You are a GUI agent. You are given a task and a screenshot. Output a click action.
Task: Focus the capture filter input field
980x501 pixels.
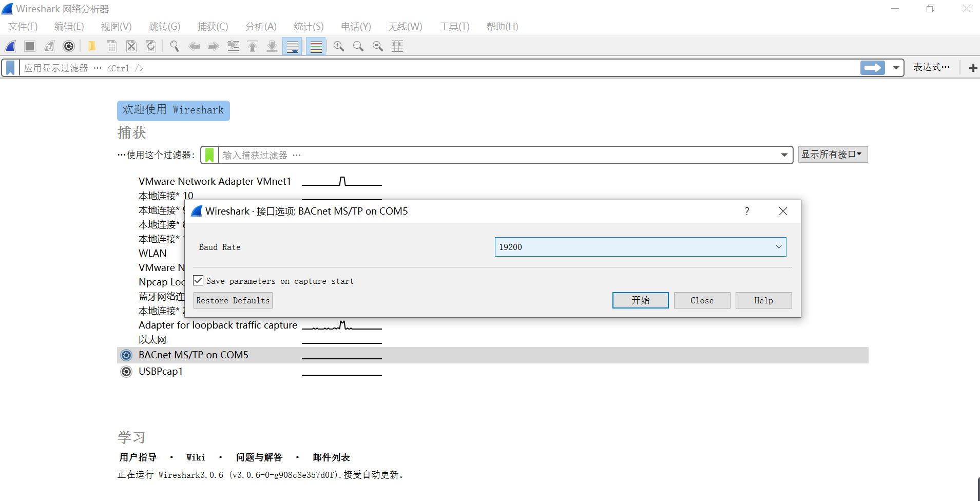point(498,155)
